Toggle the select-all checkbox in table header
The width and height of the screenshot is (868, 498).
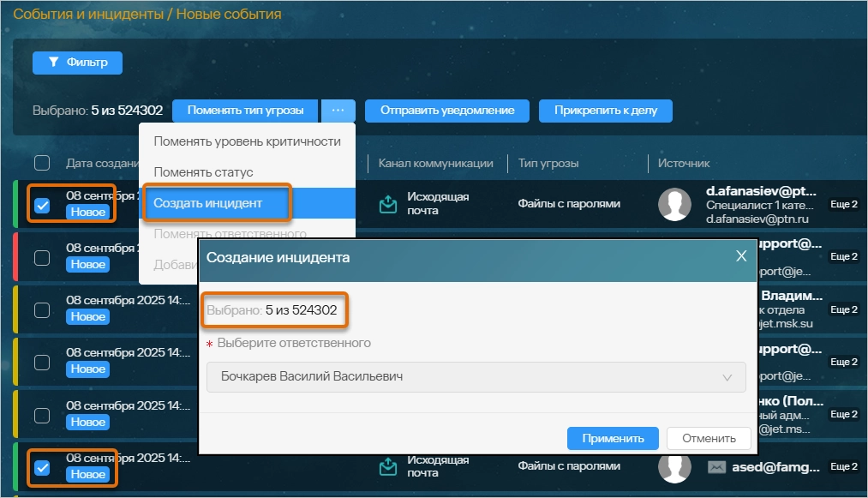coord(42,163)
